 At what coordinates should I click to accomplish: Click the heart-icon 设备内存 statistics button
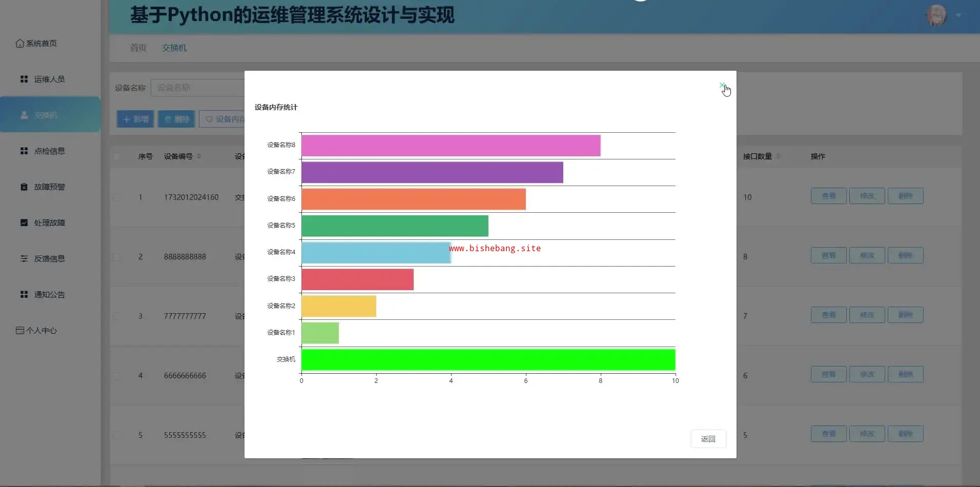click(222, 119)
